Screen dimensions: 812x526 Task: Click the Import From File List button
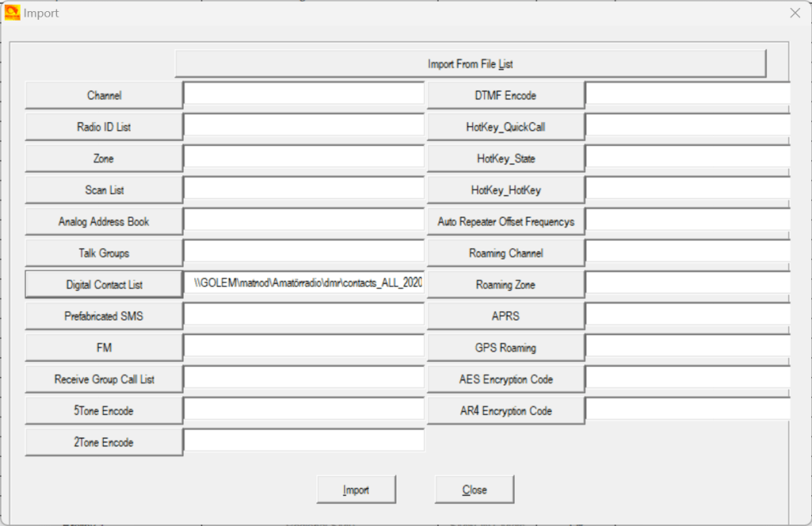(x=470, y=64)
